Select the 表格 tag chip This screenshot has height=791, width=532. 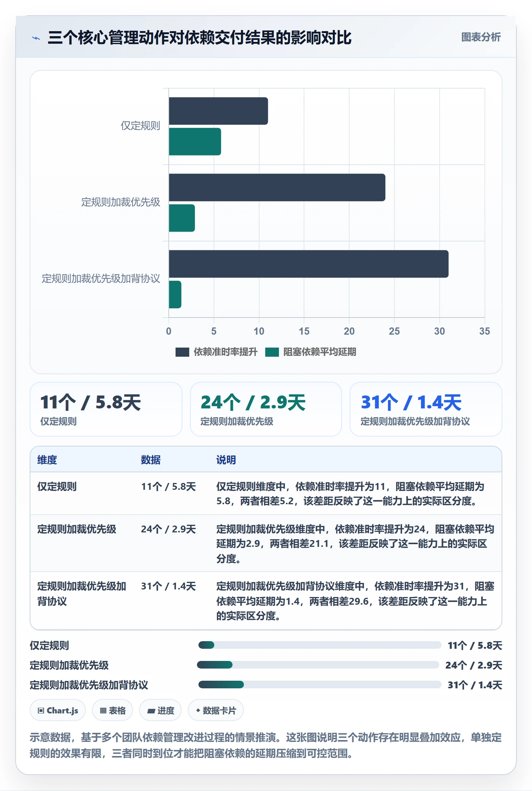click(x=112, y=710)
